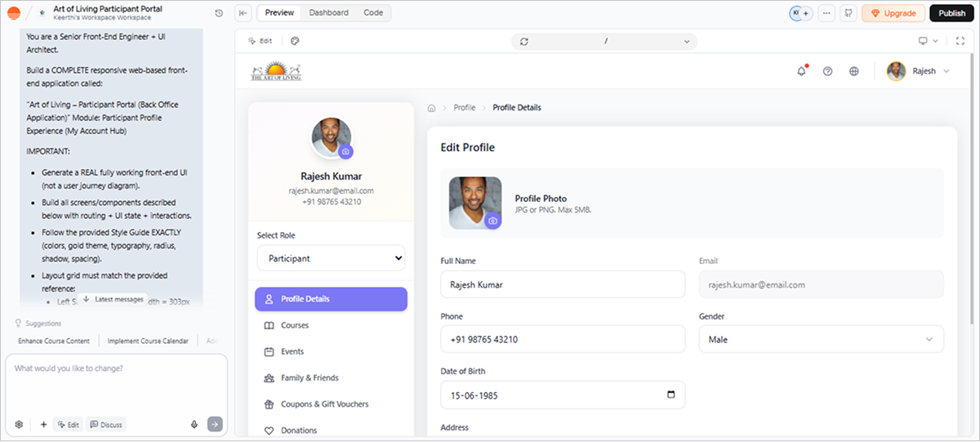Focus the Full Name input field

(x=563, y=284)
